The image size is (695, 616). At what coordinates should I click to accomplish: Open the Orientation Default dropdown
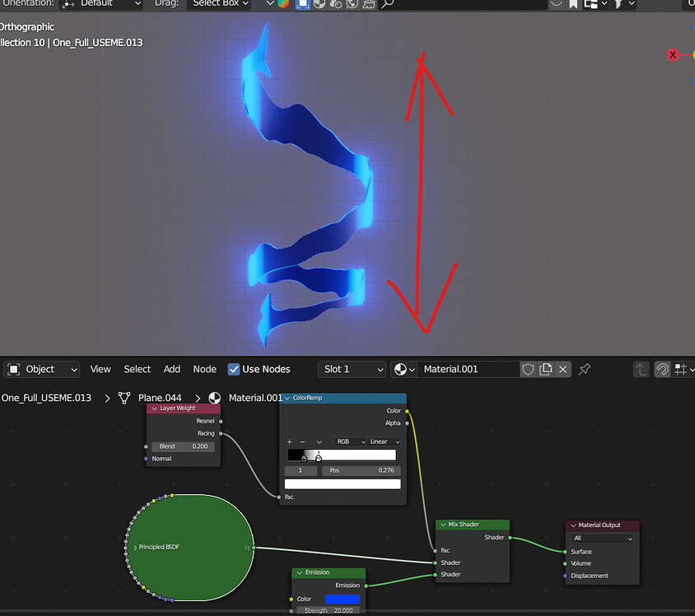pos(101,3)
